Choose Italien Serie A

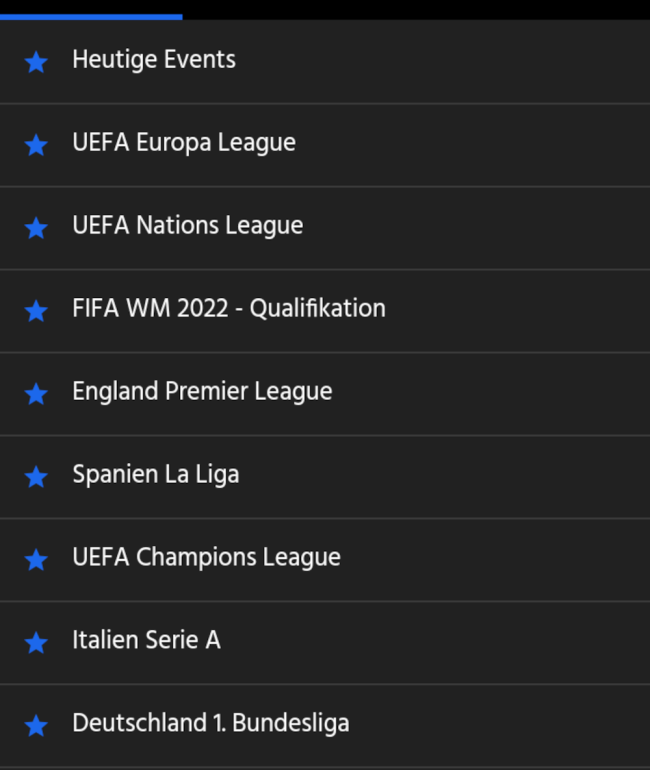(x=146, y=641)
